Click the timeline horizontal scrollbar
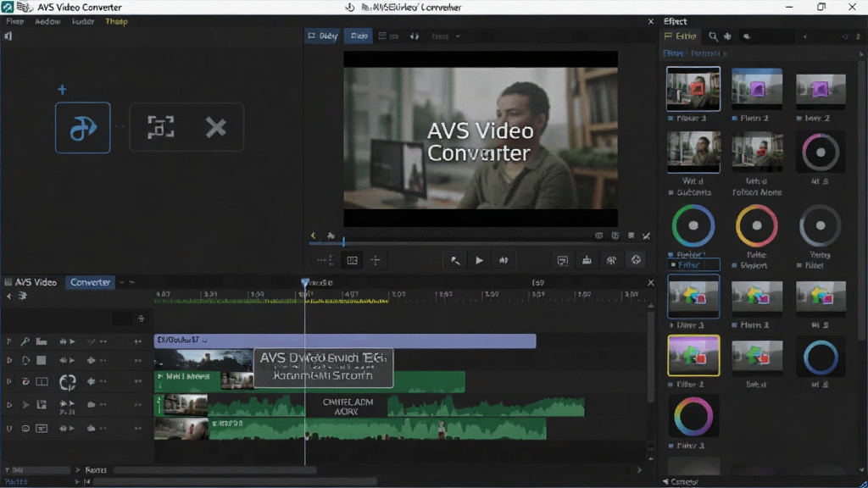 [x=214, y=470]
